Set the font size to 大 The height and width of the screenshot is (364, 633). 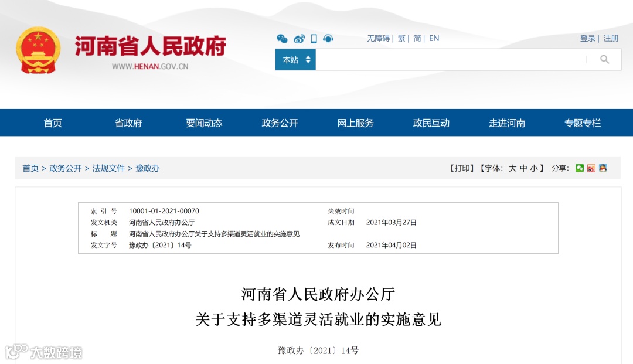tap(512, 168)
